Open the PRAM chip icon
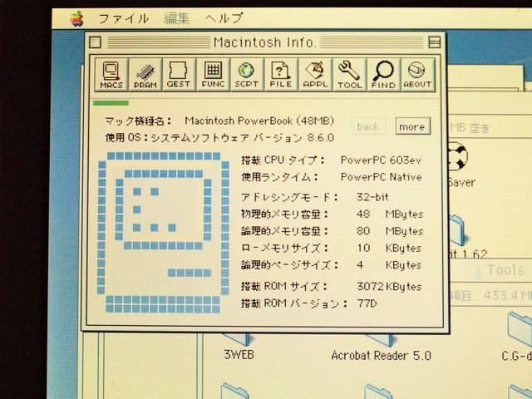The height and width of the screenshot is (399, 532). point(145,75)
